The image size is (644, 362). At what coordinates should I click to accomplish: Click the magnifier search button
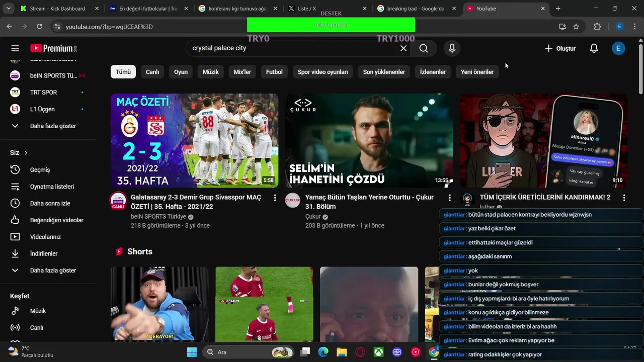click(x=424, y=48)
